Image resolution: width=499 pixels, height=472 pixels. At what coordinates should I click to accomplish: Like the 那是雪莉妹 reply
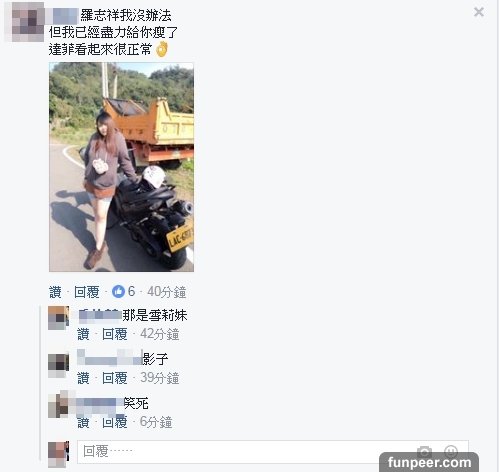[83, 334]
